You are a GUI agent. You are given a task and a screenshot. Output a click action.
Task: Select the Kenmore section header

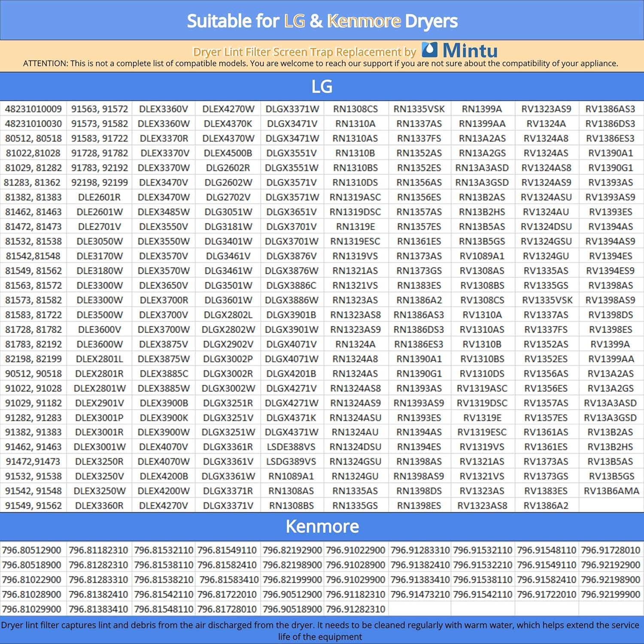(322, 526)
